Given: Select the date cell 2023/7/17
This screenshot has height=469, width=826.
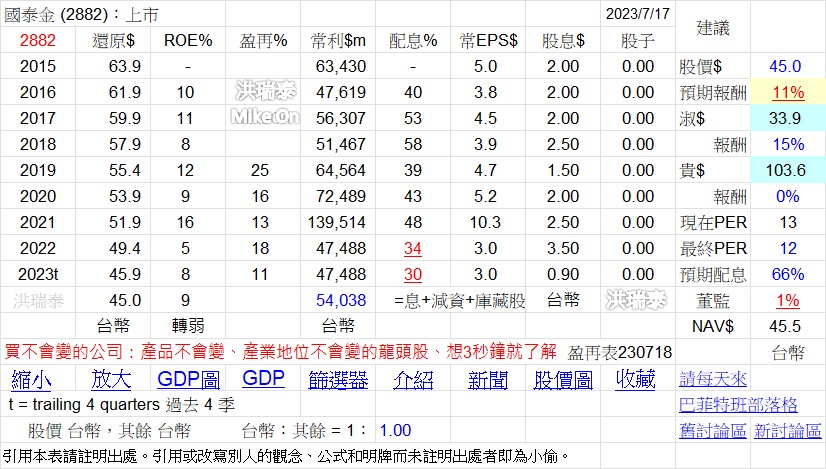Looking at the screenshot, I should click(637, 14).
